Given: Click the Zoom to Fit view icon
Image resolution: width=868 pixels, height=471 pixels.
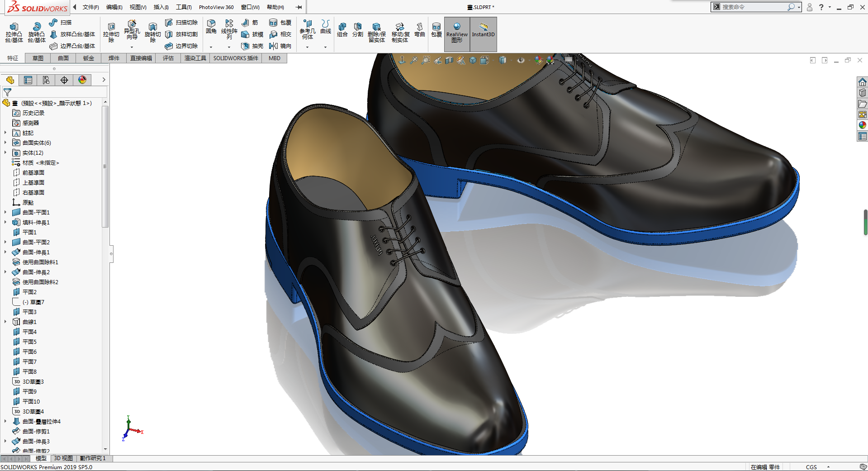Looking at the screenshot, I should pyautogui.click(x=414, y=60).
